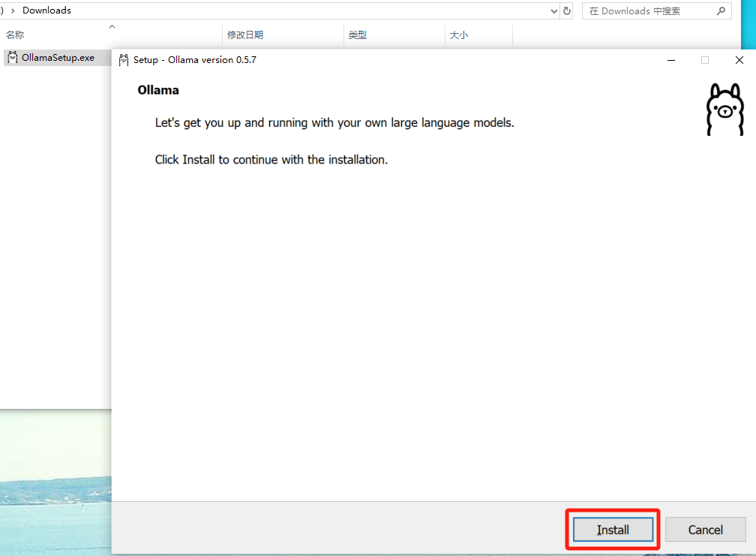Expand the address bar history dropdown
This screenshot has height=556, width=756.
pyautogui.click(x=554, y=11)
